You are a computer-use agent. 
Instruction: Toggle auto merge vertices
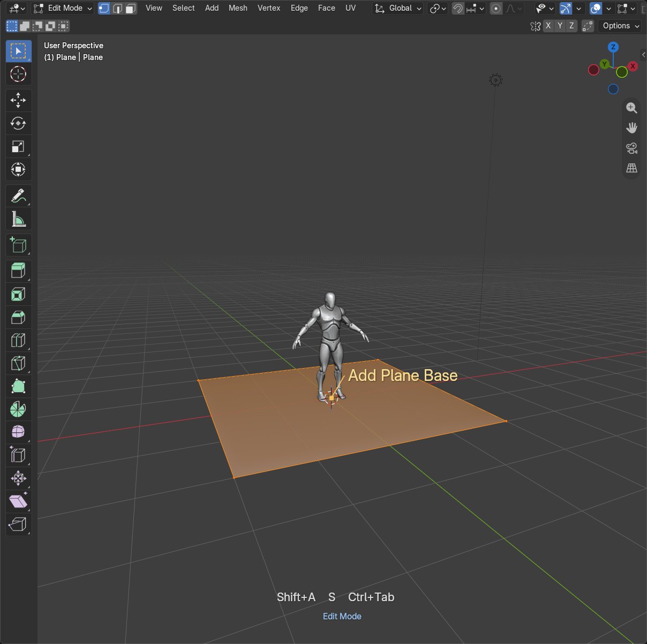pyautogui.click(x=588, y=26)
